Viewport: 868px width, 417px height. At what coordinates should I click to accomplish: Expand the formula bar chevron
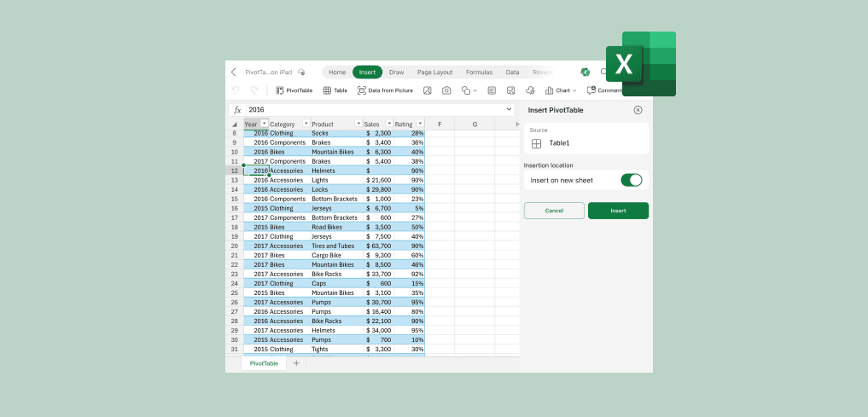(x=510, y=109)
